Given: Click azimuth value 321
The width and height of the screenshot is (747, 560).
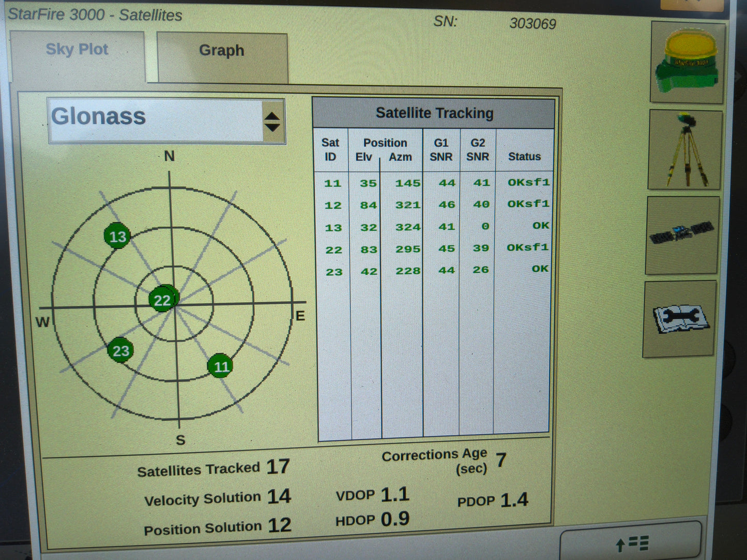Looking at the screenshot, I should [408, 205].
